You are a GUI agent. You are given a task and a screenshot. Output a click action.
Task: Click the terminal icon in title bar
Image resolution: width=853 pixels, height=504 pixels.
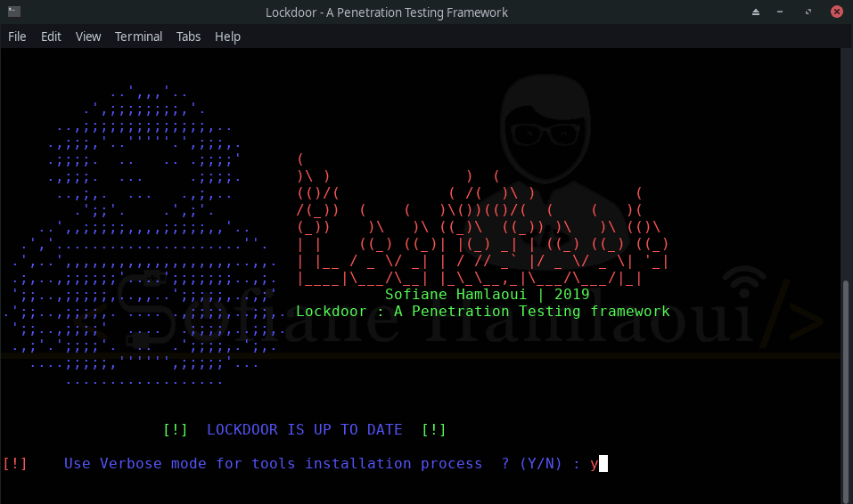(x=14, y=12)
